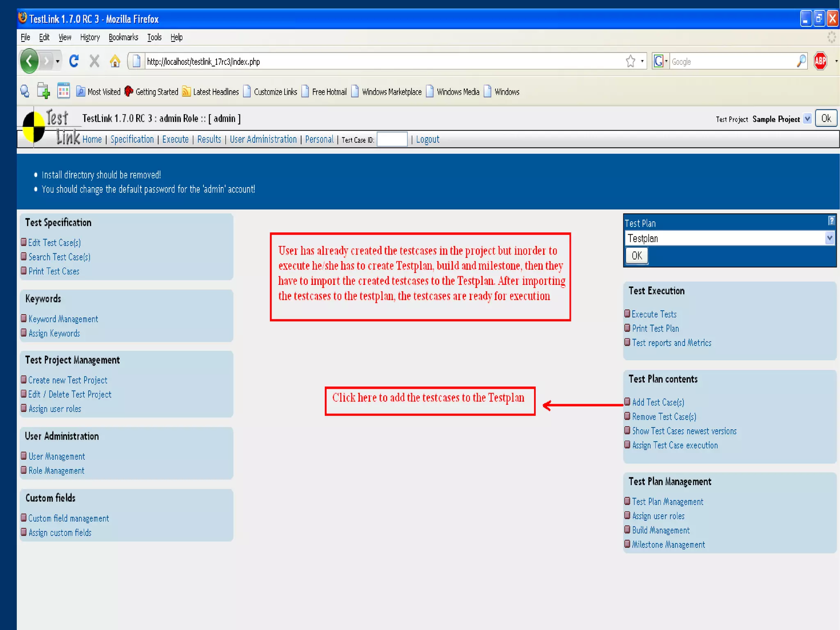Expand the Testplan selection dropdown

click(829, 238)
